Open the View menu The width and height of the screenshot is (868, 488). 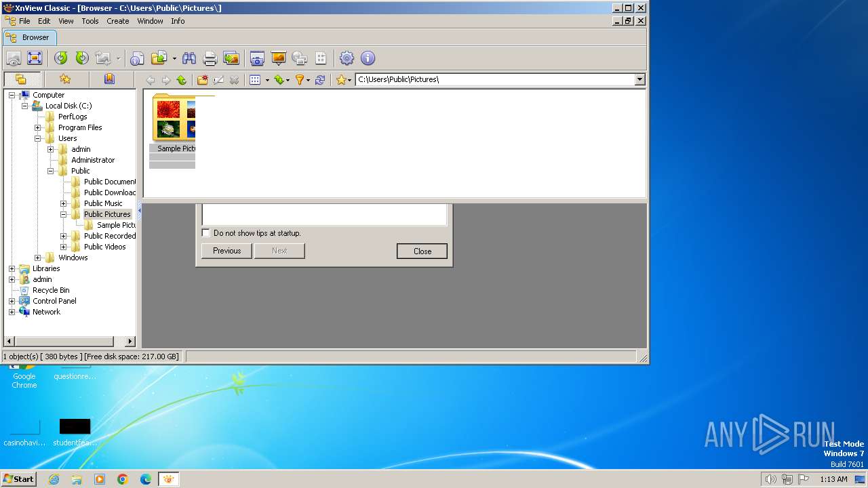coord(66,21)
